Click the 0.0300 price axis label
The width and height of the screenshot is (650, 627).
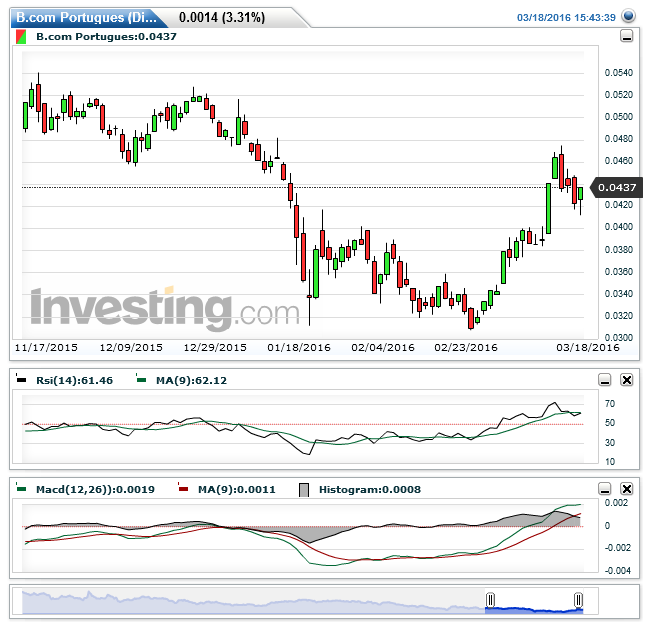[618, 338]
